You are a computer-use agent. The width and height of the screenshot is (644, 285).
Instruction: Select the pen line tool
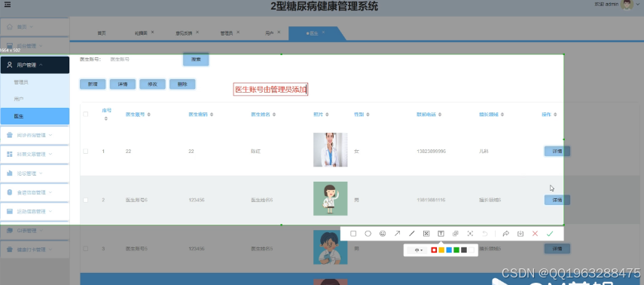coord(412,234)
